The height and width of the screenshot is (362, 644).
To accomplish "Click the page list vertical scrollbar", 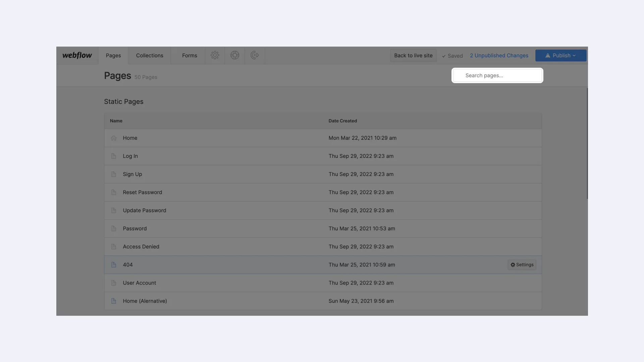I will point(587,143).
